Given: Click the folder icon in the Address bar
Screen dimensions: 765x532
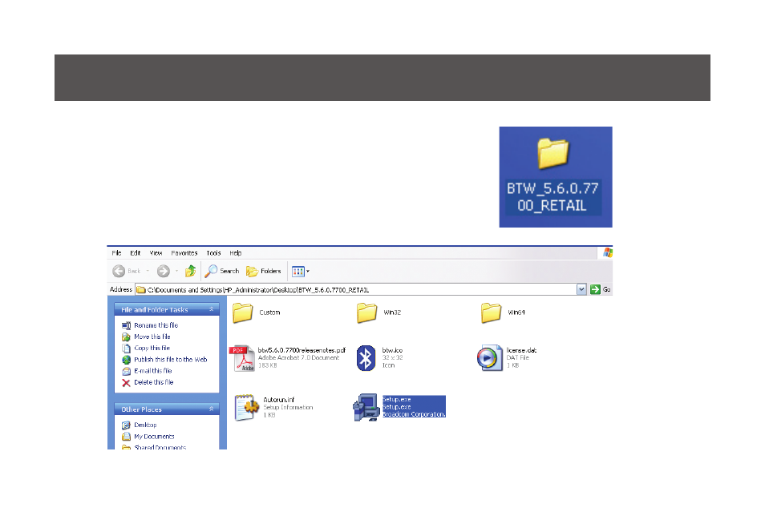Looking at the screenshot, I should [x=141, y=290].
